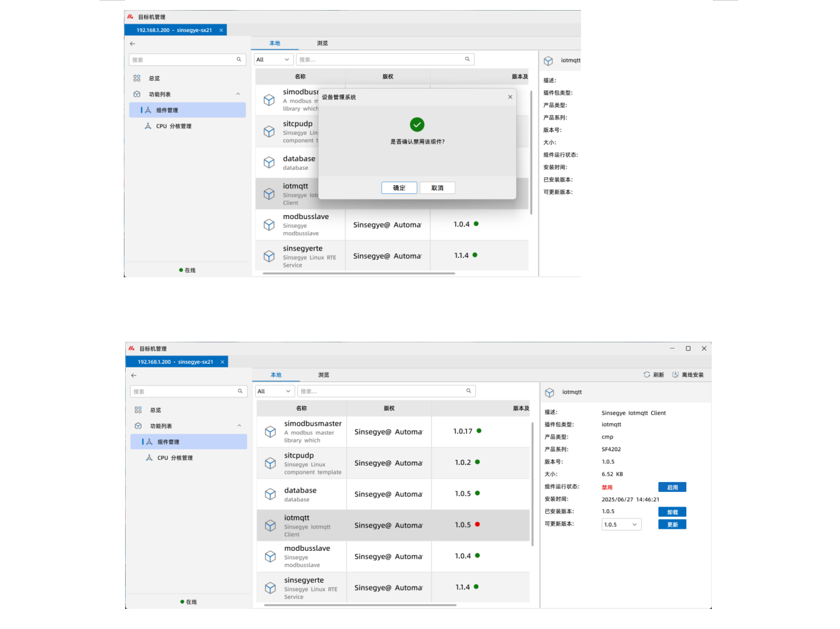Click the 刷新 refresh icon
840x629 pixels.
[x=647, y=375]
